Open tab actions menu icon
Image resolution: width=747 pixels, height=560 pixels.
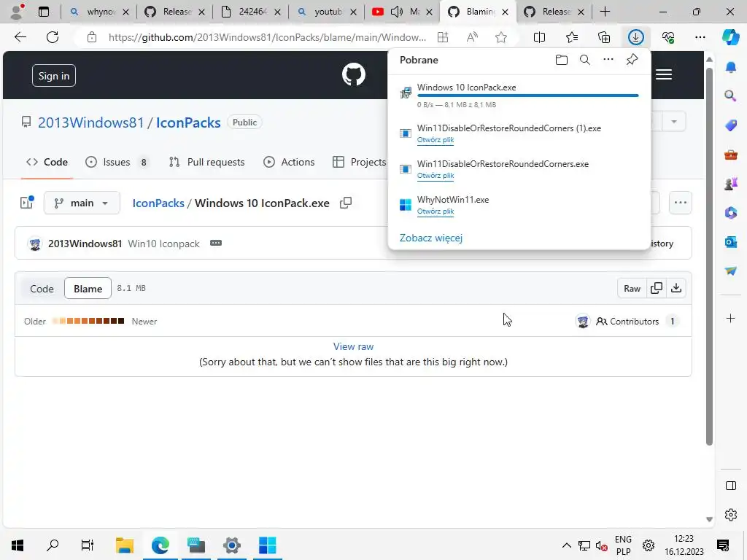[43, 12]
